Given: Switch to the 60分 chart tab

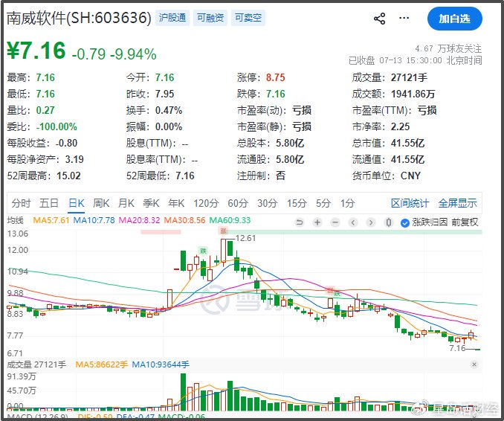Looking at the screenshot, I should (x=238, y=203).
